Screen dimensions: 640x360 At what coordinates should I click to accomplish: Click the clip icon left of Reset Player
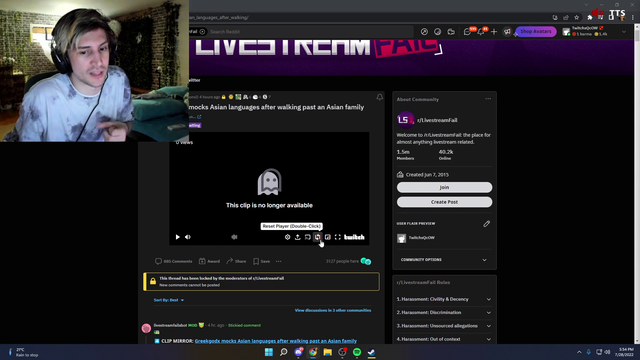[x=308, y=237]
